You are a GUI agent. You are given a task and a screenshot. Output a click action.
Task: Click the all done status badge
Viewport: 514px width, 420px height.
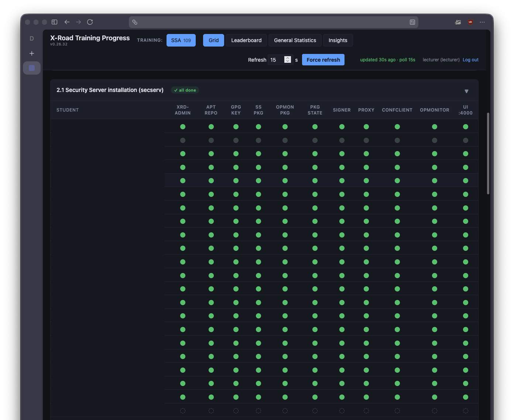point(185,90)
